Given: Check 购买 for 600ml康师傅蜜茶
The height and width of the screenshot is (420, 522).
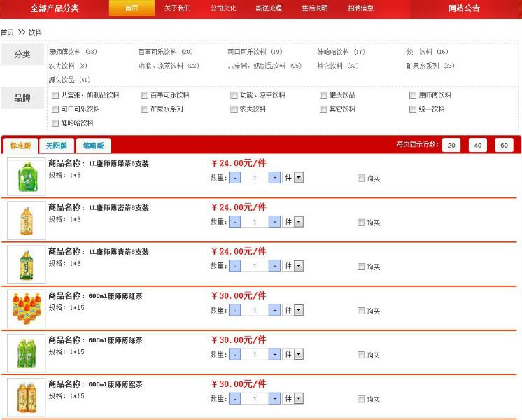Looking at the screenshot, I should click(x=360, y=399).
